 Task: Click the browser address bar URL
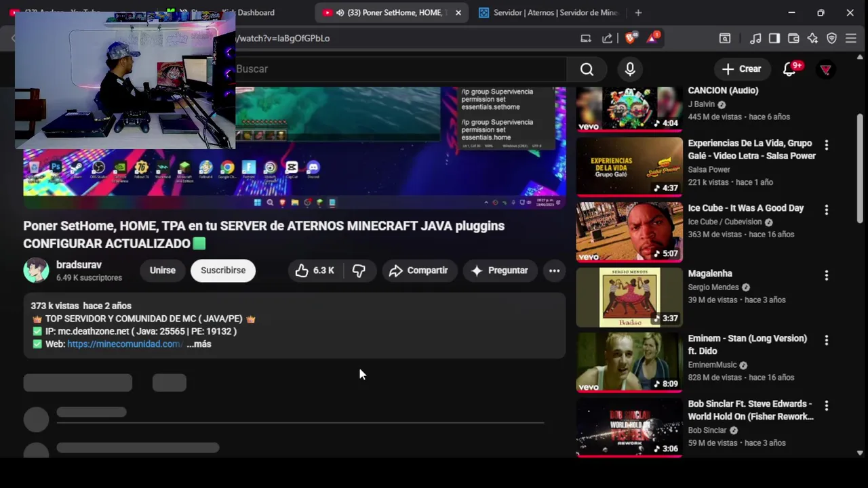click(x=283, y=39)
